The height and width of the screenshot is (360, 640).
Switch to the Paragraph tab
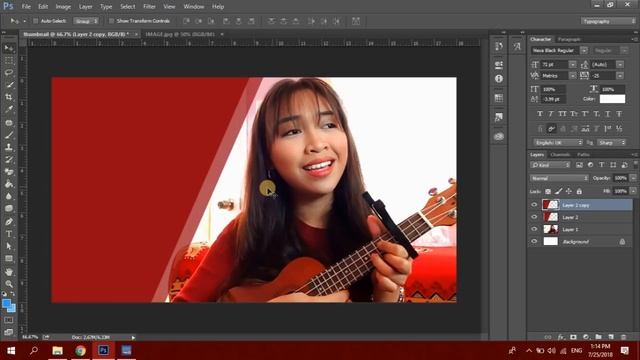click(x=569, y=40)
